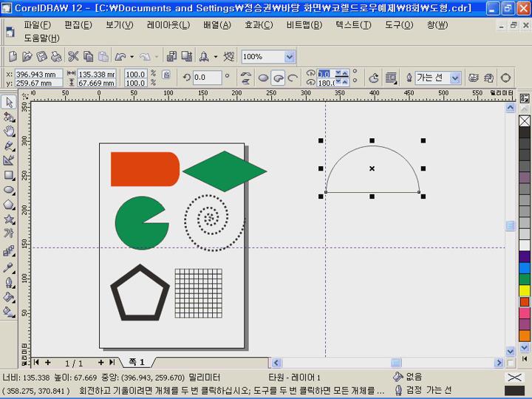Open the 보기(V) menu

pyautogui.click(x=120, y=25)
